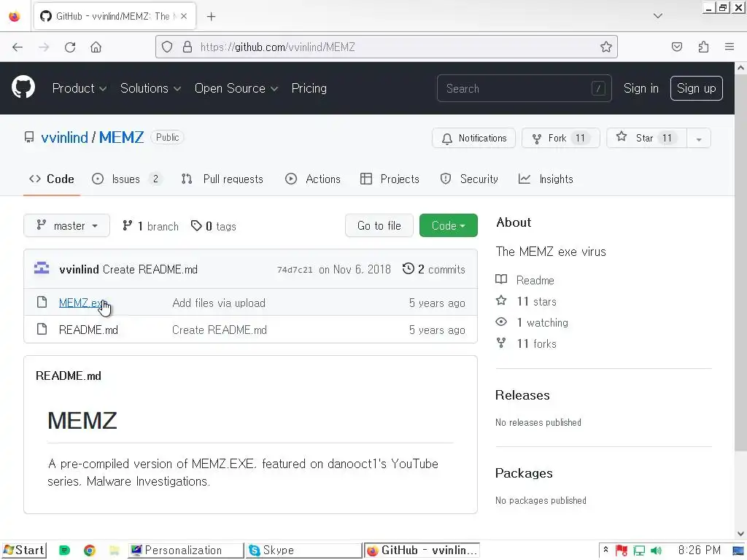The height and width of the screenshot is (560, 747).
Task: Star the MEMZ repository
Action: 646,138
